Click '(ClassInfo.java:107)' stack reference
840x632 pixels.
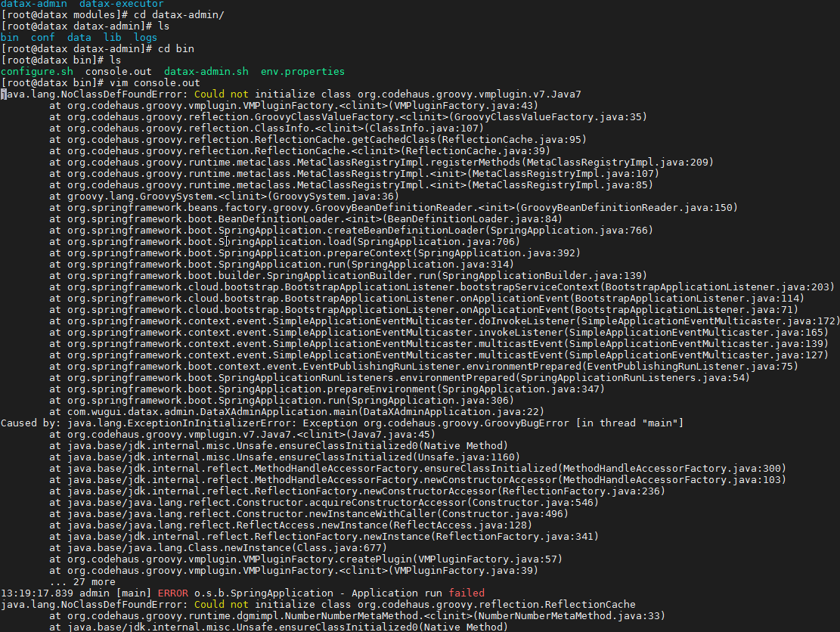[423, 128]
